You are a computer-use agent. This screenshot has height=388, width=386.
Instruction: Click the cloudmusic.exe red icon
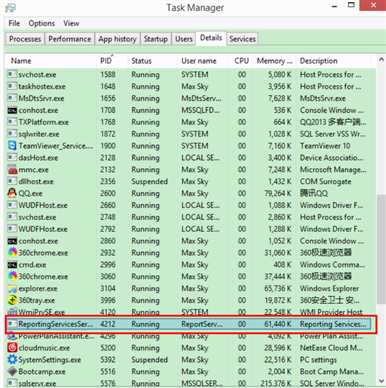point(12,348)
